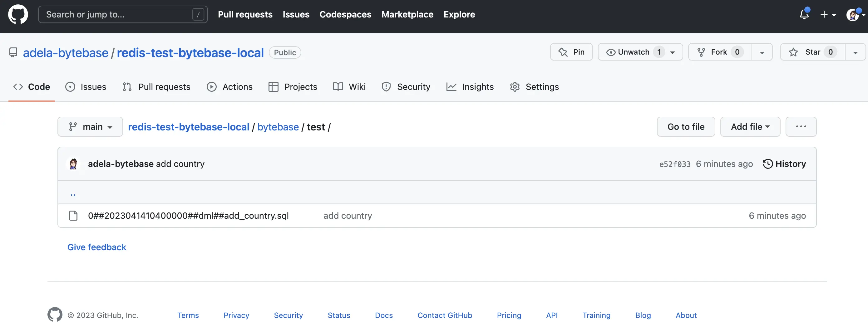Screen dimensions: 868x332
Task: Open the notifications bell
Action: point(804,14)
